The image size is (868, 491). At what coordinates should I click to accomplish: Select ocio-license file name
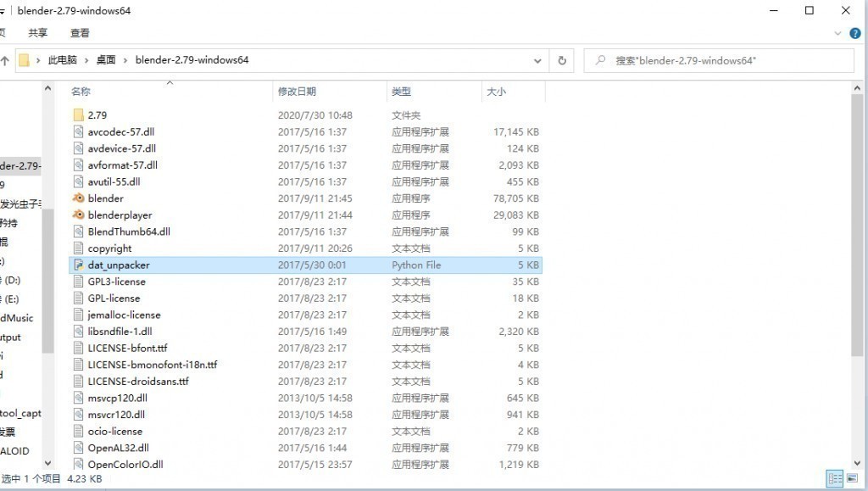[115, 431]
